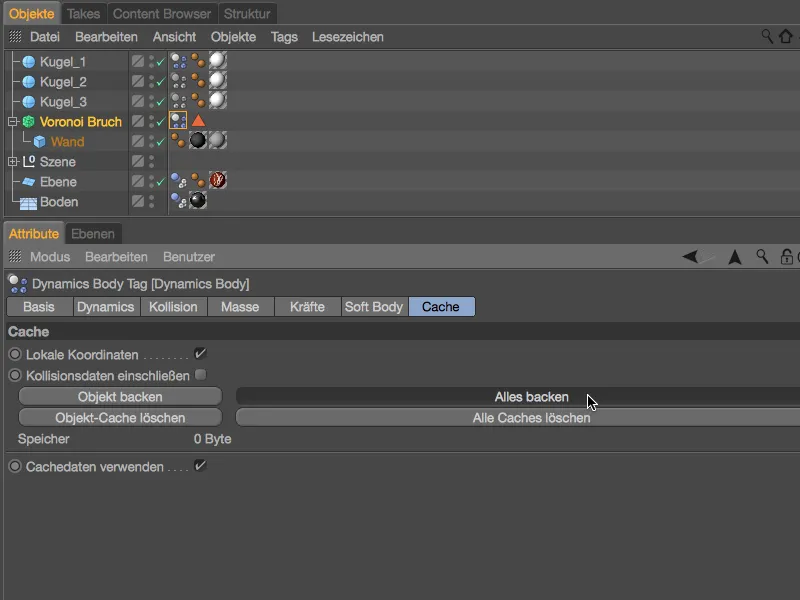Toggle the Lokale Koordinaten checkbox

[201, 354]
